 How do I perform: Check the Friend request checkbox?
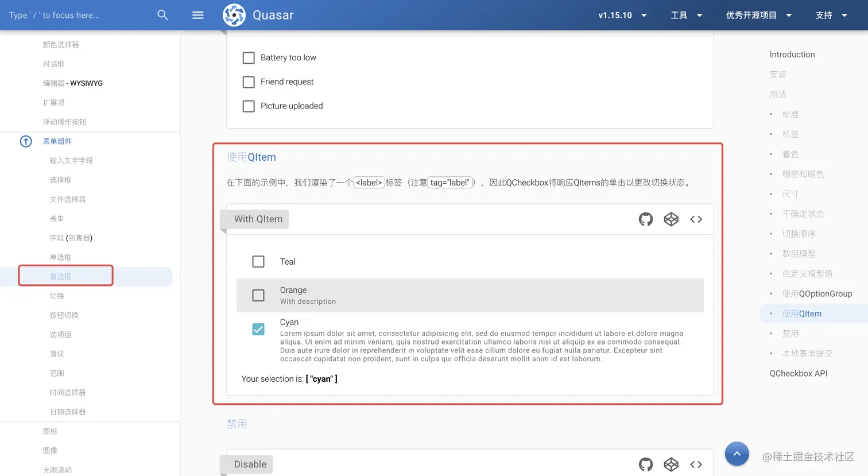coord(249,82)
